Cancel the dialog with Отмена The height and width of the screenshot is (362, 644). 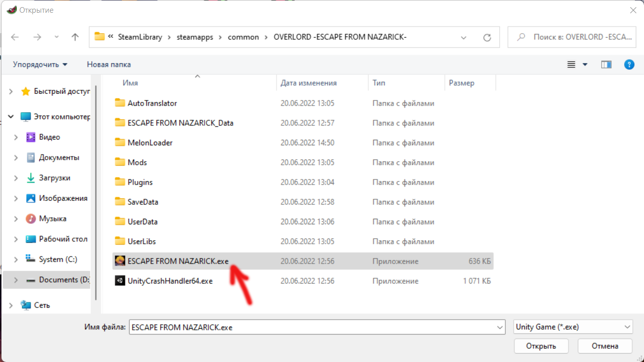[605, 346]
